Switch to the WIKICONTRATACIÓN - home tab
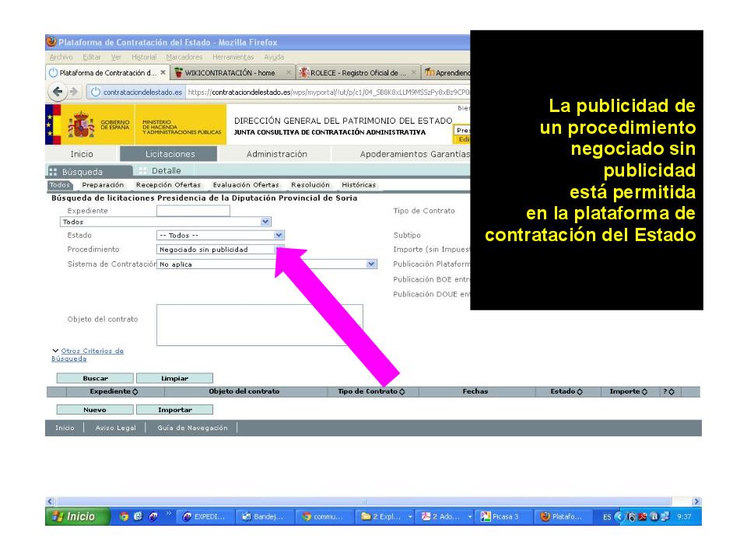The image size is (747, 560). (x=230, y=73)
